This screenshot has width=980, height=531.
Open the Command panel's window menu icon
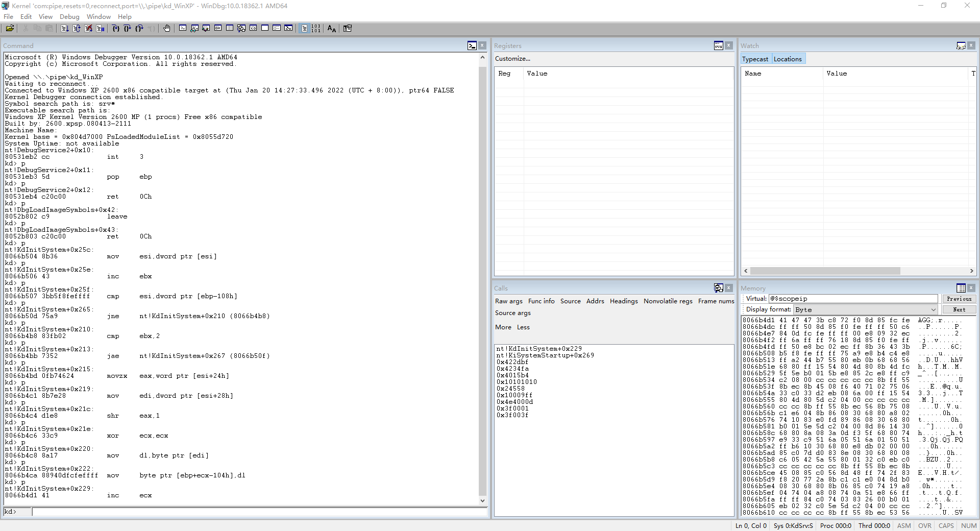(472, 45)
